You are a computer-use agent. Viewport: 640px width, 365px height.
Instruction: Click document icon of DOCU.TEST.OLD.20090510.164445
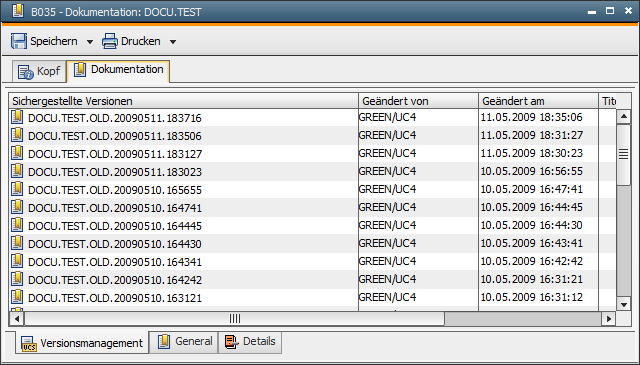pos(17,225)
